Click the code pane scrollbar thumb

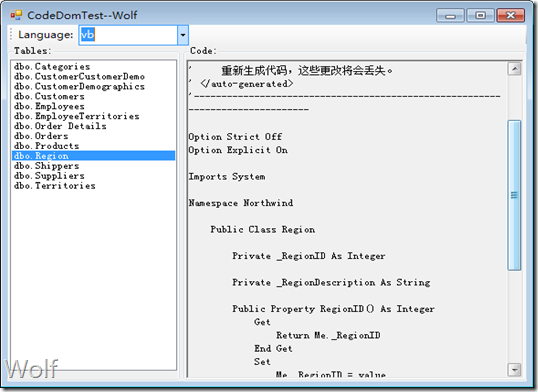point(514,195)
